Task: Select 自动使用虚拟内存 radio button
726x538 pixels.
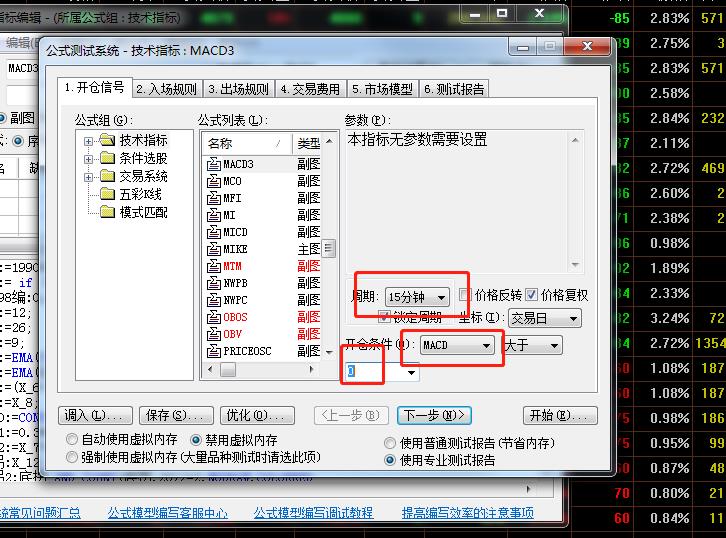Action: (72, 438)
